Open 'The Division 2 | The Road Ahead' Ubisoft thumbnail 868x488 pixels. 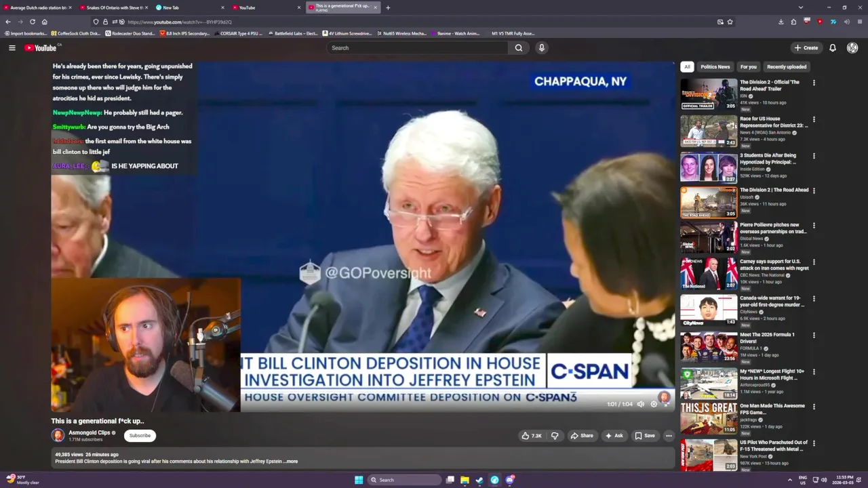point(709,202)
